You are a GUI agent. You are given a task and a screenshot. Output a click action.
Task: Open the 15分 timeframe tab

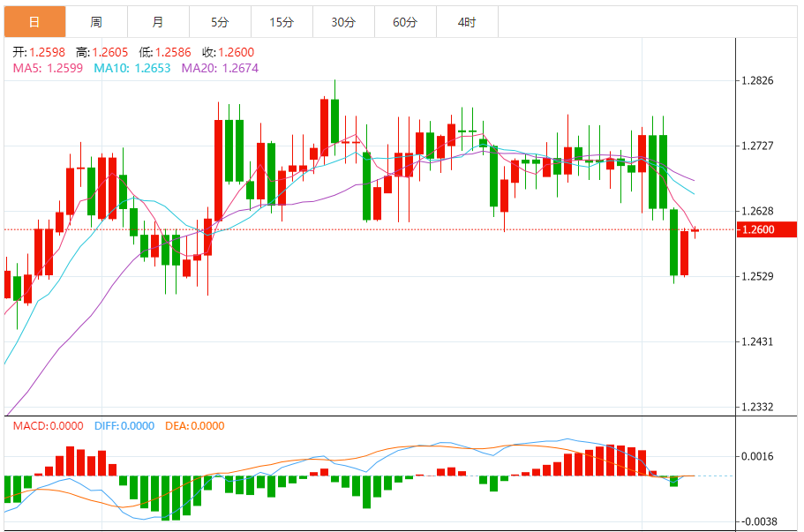click(282, 22)
